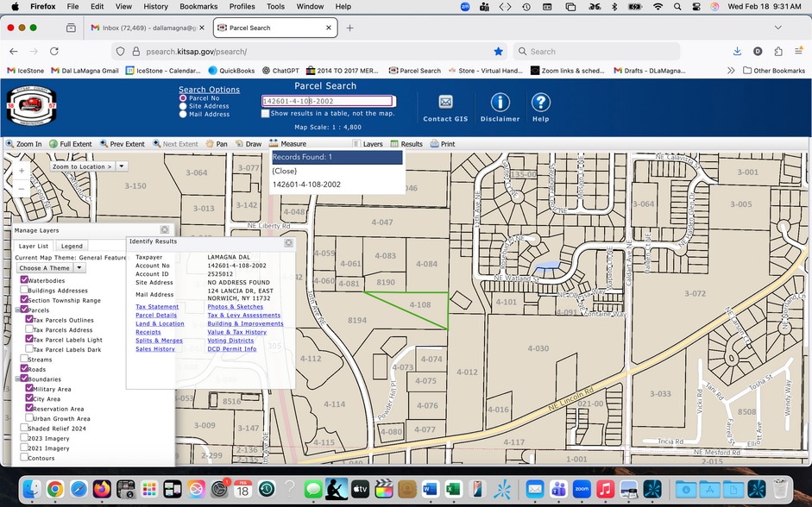Select the Zoom In map tool
The image size is (812, 507).
click(24, 144)
